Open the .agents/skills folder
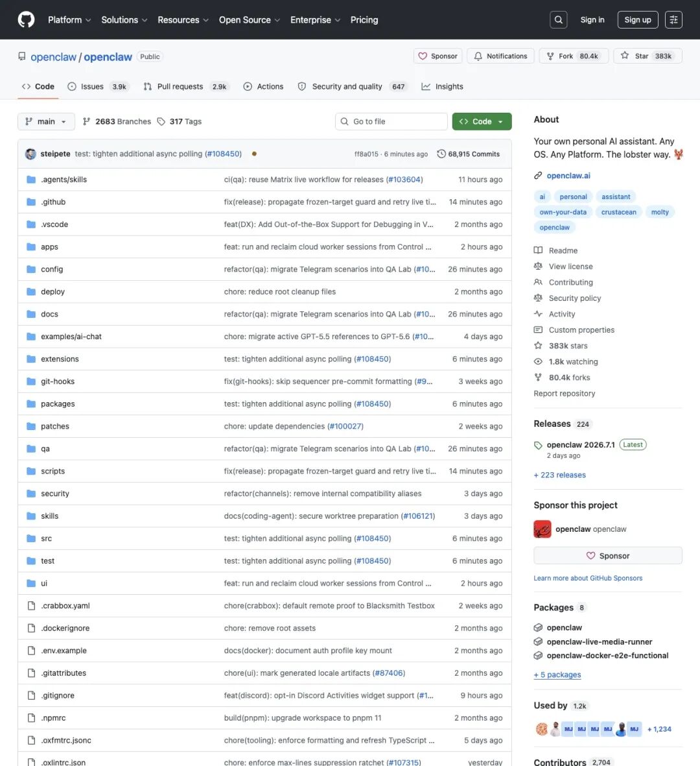The image size is (700, 766). 64,180
